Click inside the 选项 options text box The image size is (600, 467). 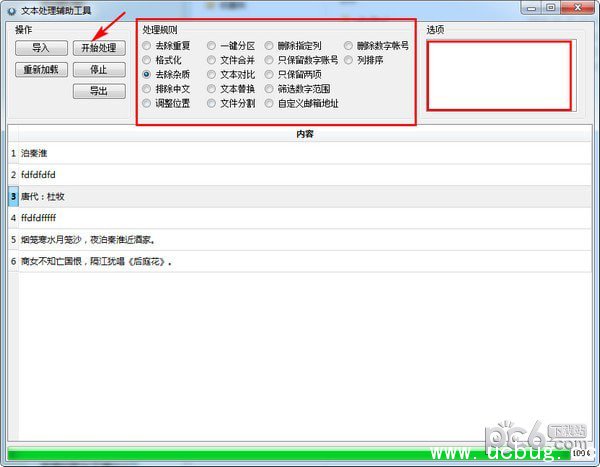coord(498,75)
